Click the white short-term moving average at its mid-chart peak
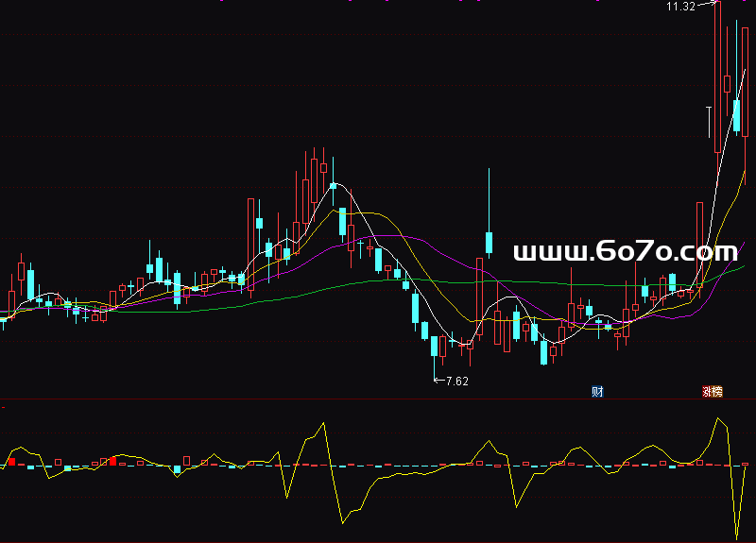This screenshot has height=543, width=756. click(x=334, y=186)
